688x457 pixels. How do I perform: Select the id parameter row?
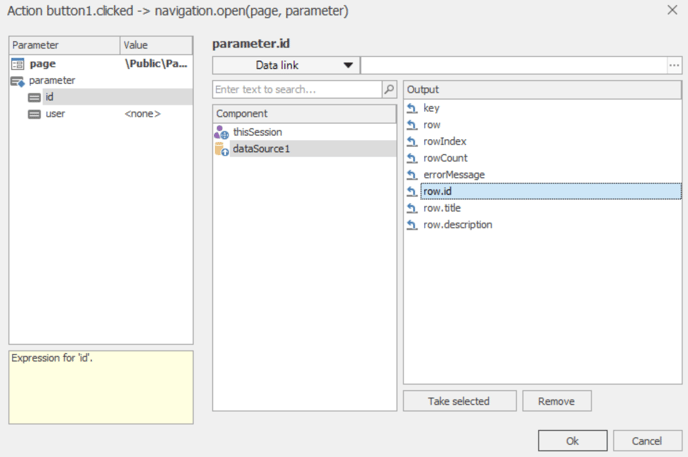101,97
